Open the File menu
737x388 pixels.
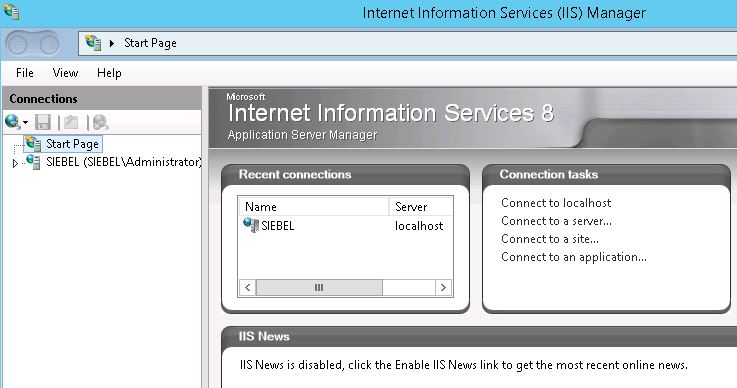(x=25, y=73)
